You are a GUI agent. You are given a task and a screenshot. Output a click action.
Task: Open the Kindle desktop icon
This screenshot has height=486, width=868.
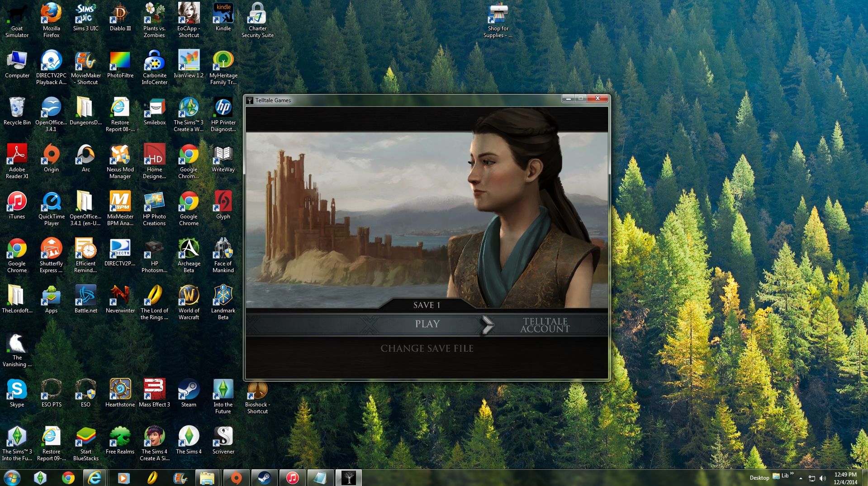coord(223,17)
